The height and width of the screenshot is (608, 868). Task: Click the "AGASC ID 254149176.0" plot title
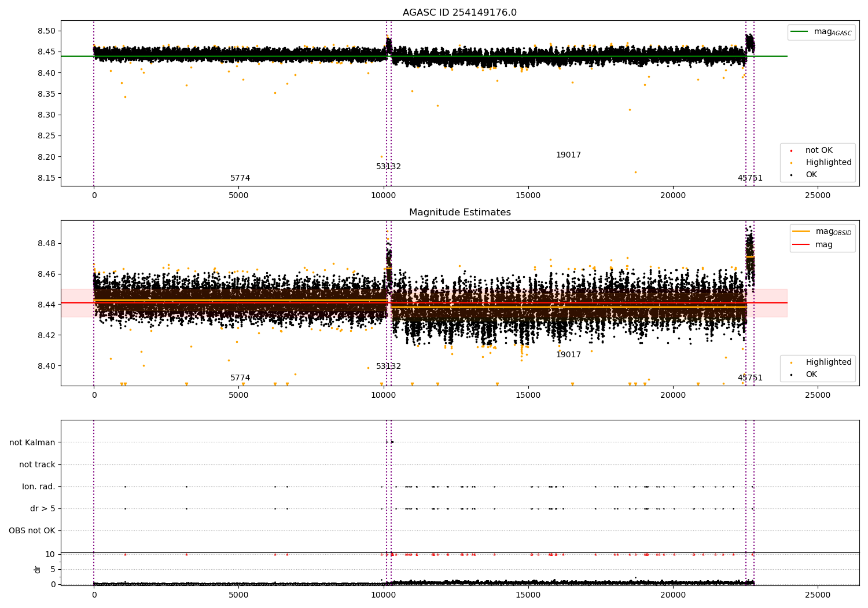point(459,13)
